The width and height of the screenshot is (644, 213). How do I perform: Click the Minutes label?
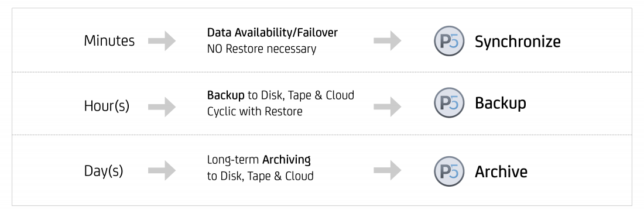point(109,40)
